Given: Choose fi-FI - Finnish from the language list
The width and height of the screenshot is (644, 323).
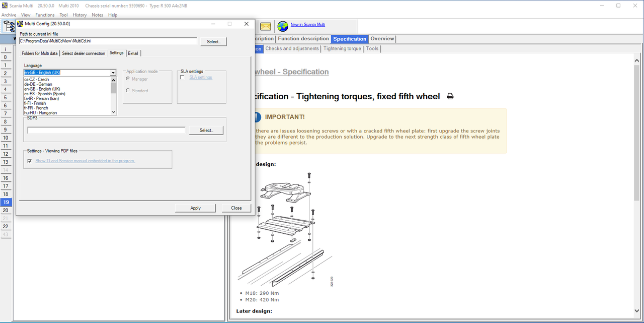Looking at the screenshot, I should (x=35, y=103).
